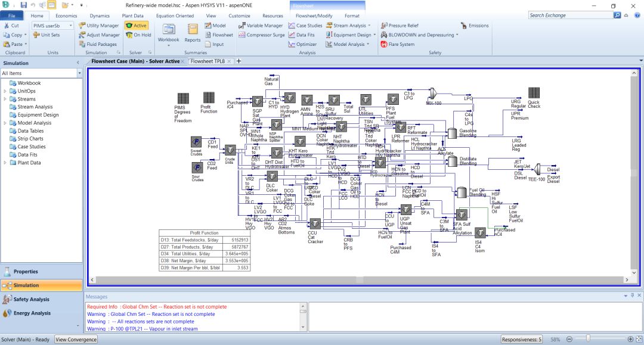Image resolution: width=644 pixels, height=345 pixels.
Task: Open the Model summary
Action: point(215,26)
